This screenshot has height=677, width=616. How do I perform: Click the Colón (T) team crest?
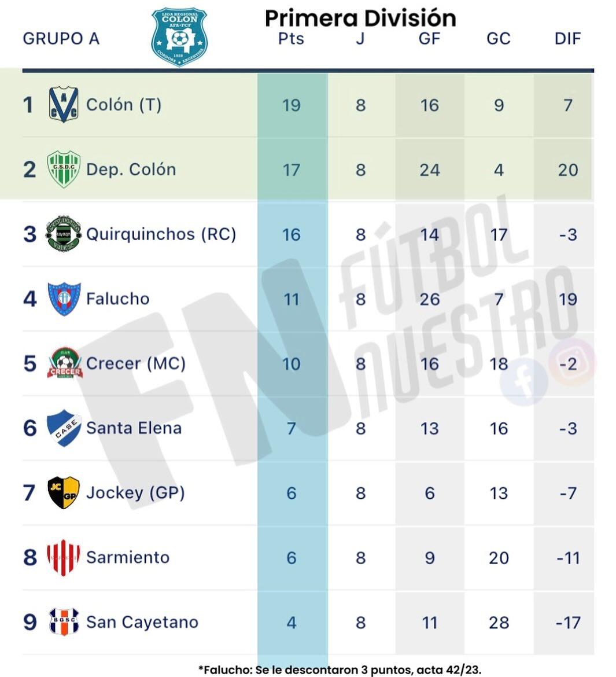(x=63, y=105)
